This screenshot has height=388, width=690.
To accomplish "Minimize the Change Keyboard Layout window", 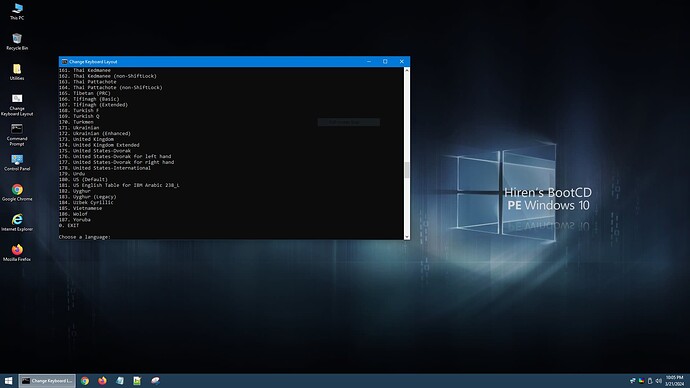I will pyautogui.click(x=369, y=62).
